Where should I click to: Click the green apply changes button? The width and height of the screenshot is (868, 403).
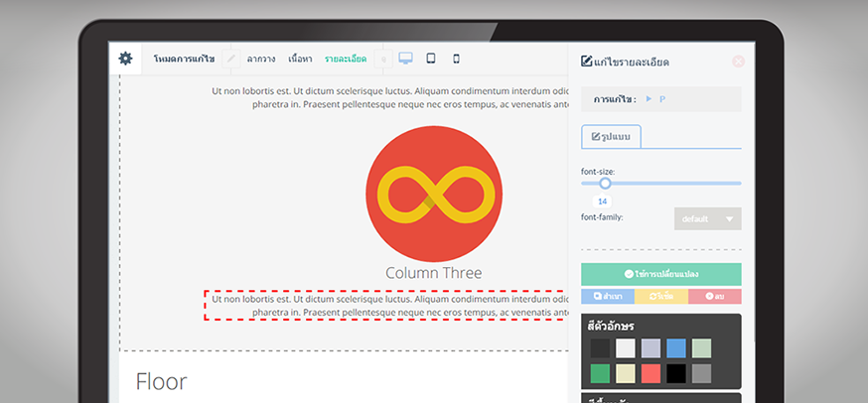click(660, 274)
